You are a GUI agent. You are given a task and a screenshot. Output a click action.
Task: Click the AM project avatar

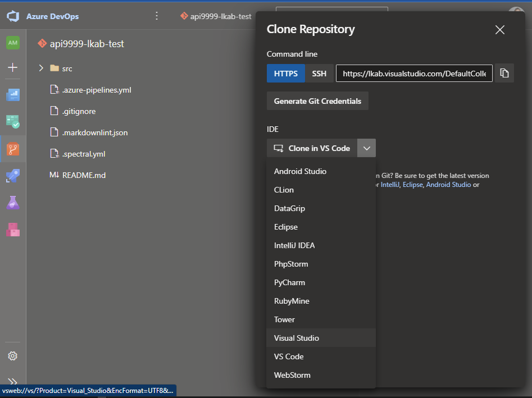pyautogui.click(x=12, y=42)
